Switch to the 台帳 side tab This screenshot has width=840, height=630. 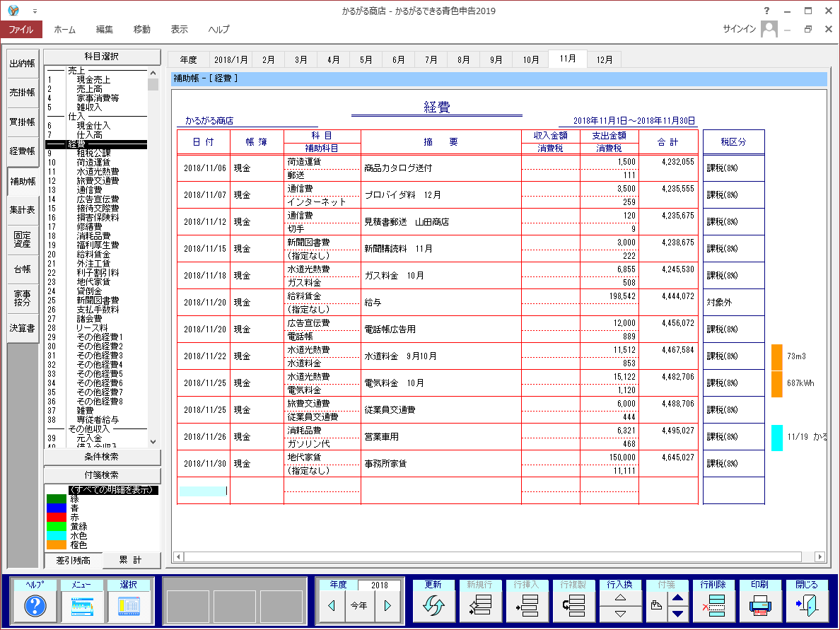(23, 269)
